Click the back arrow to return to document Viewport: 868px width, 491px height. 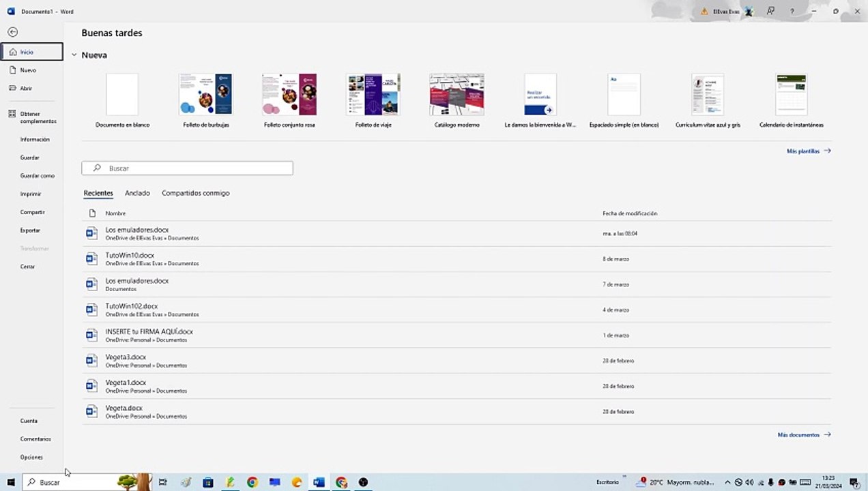coord(12,32)
